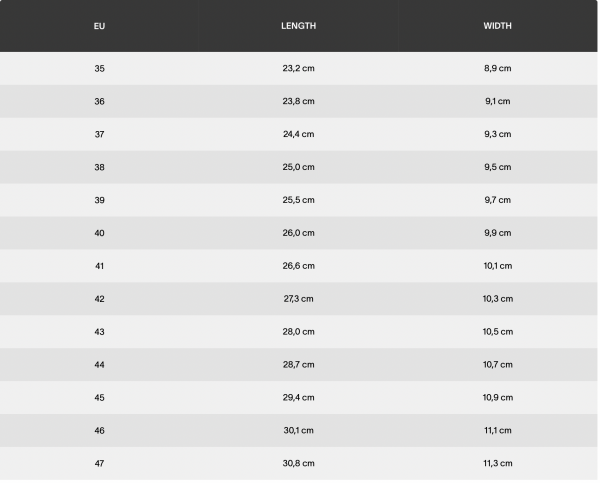Image resolution: width=600 pixels, height=483 pixels.
Task: Select the 25,5 cm length cell
Action: pos(298,200)
